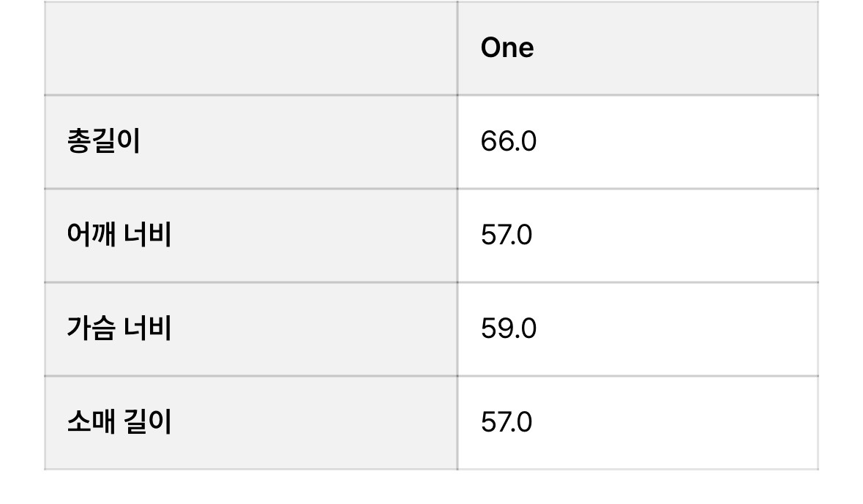Select the 총길이 row label
The image size is (863, 504).
[103, 141]
